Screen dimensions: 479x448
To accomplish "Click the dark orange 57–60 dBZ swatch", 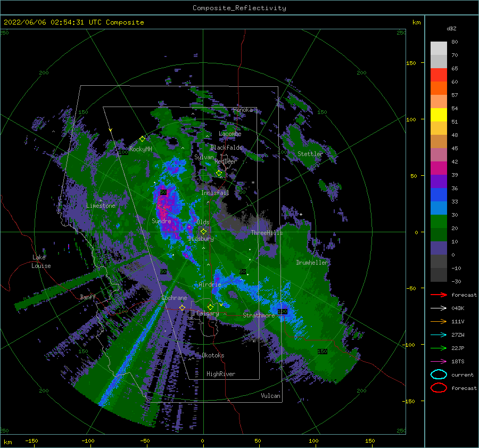I will click(439, 88).
